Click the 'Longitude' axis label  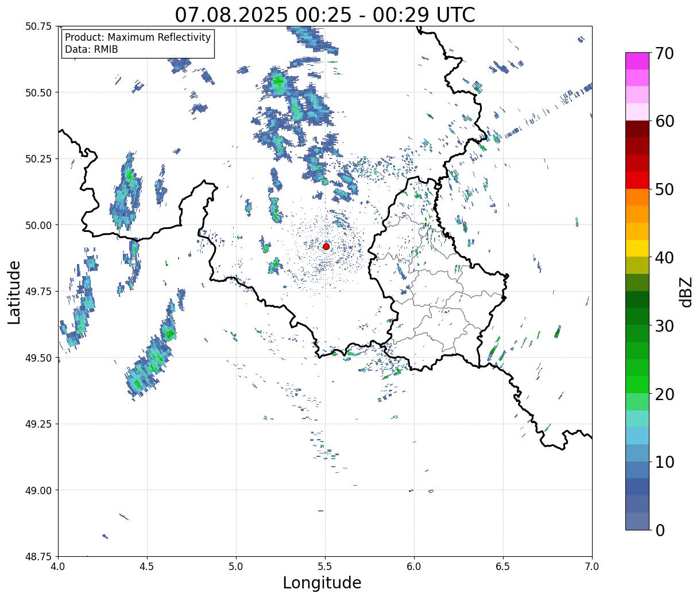coord(322,583)
